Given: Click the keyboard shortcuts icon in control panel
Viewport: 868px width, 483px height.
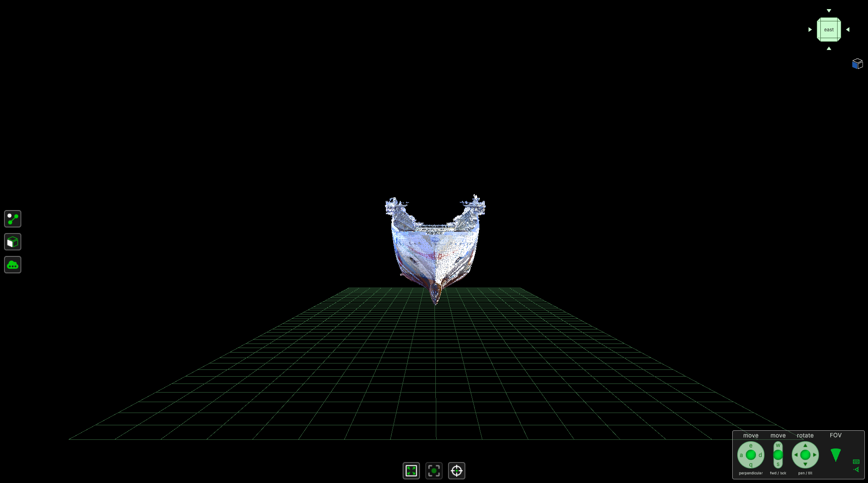Looking at the screenshot, I should [x=856, y=462].
